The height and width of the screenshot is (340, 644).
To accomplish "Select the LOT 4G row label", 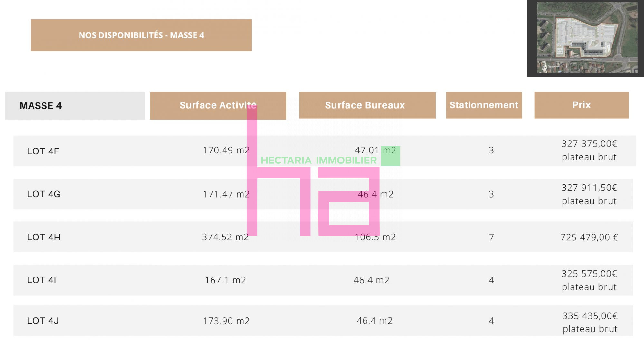I will click(x=44, y=194).
